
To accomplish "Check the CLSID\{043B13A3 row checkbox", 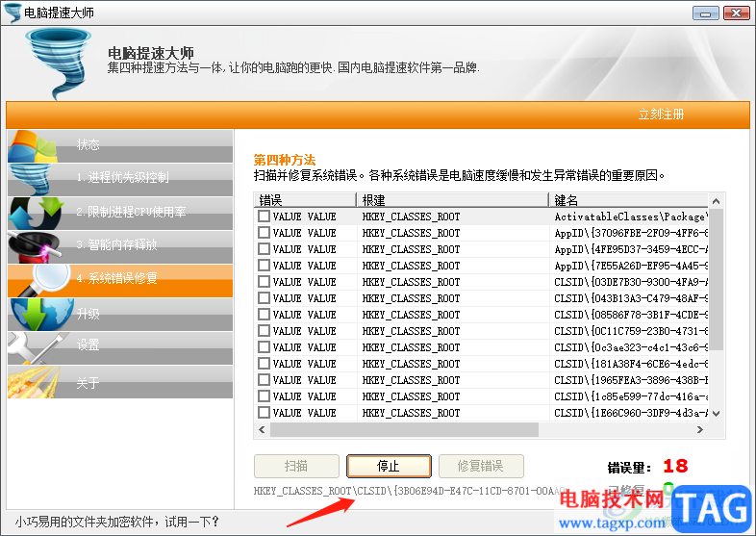I will (x=264, y=298).
